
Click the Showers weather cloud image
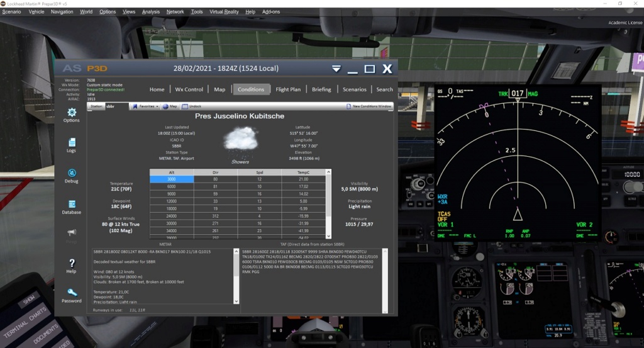pos(241,142)
